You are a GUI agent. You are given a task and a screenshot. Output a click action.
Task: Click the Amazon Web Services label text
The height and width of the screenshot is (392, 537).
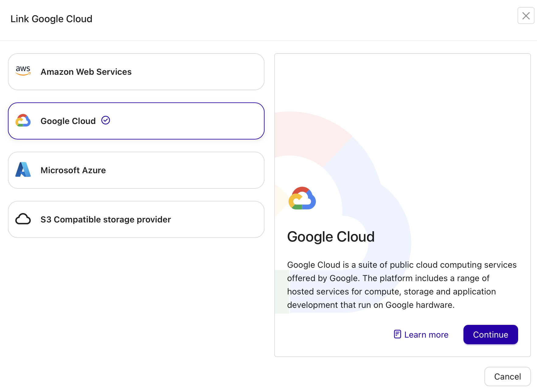(86, 72)
